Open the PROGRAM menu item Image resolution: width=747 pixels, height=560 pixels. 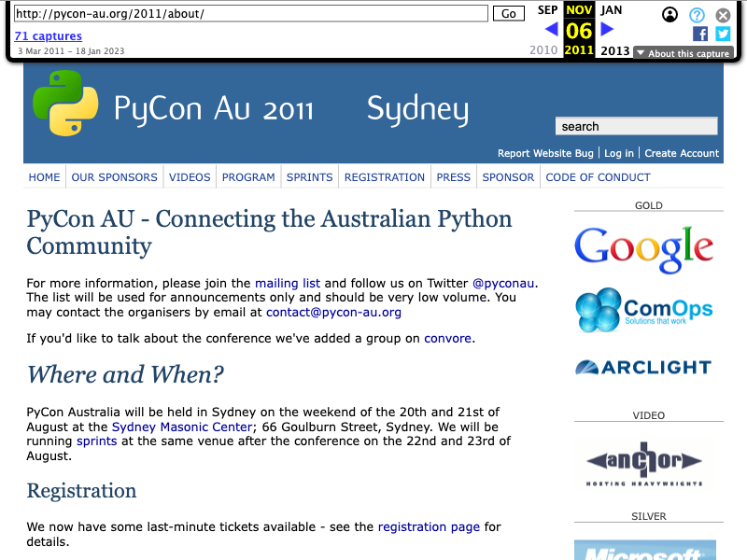click(248, 177)
